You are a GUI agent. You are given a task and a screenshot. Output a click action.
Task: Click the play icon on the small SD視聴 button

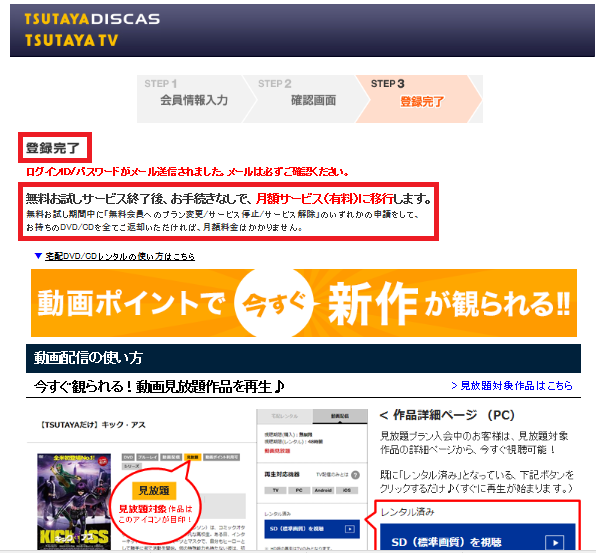[x=350, y=529]
